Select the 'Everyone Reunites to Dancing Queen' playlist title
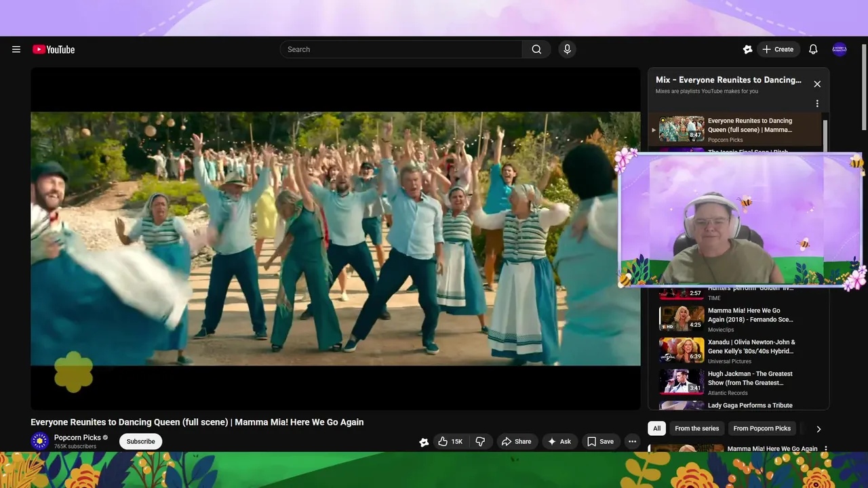The width and height of the screenshot is (868, 488). [x=750, y=125]
